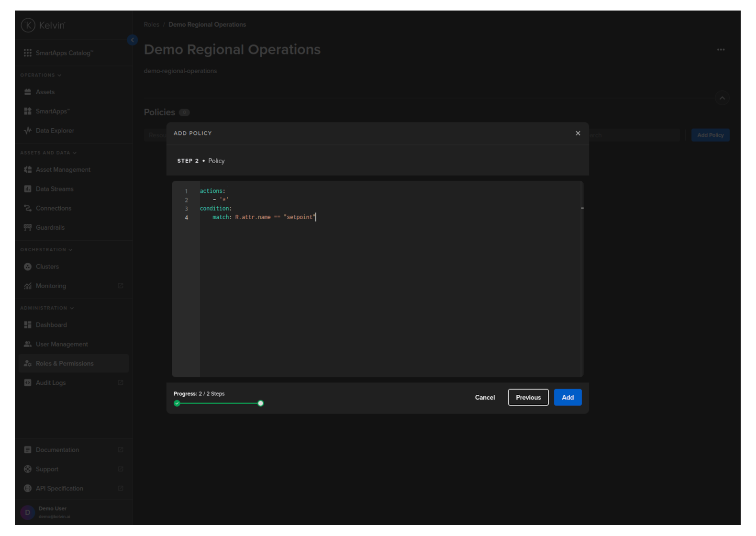Collapse the Operations section
Viewport: 756px width, 536px height.
pyautogui.click(x=59, y=75)
